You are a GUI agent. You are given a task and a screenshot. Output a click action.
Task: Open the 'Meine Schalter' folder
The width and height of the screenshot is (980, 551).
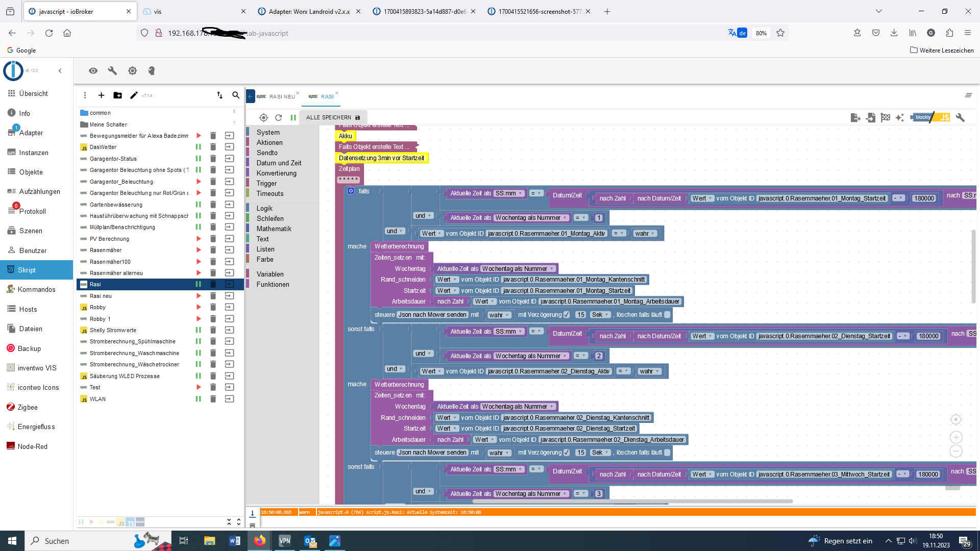tap(104, 124)
